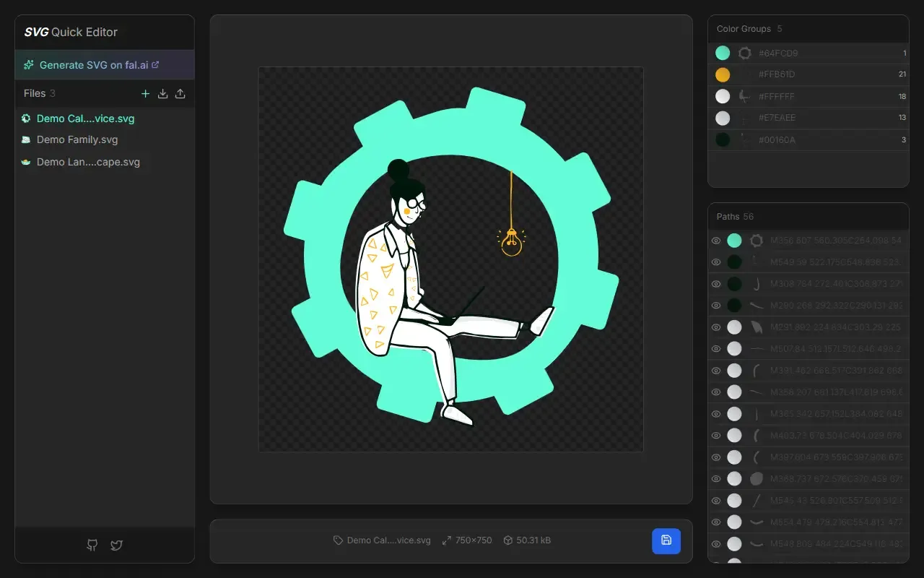The image size is (924, 578).
Task: Click the teal #64FCD9 color swatch in Color Groups
Action: [723, 53]
